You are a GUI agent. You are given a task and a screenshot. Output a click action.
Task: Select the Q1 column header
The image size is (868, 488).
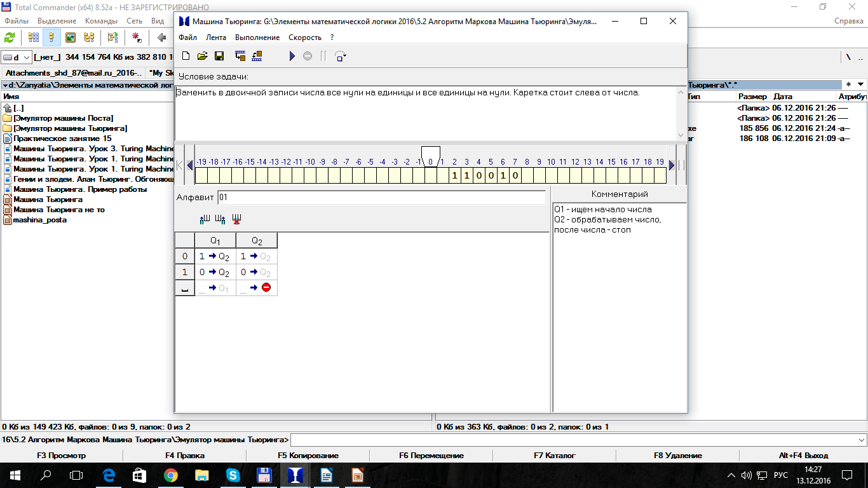point(215,241)
